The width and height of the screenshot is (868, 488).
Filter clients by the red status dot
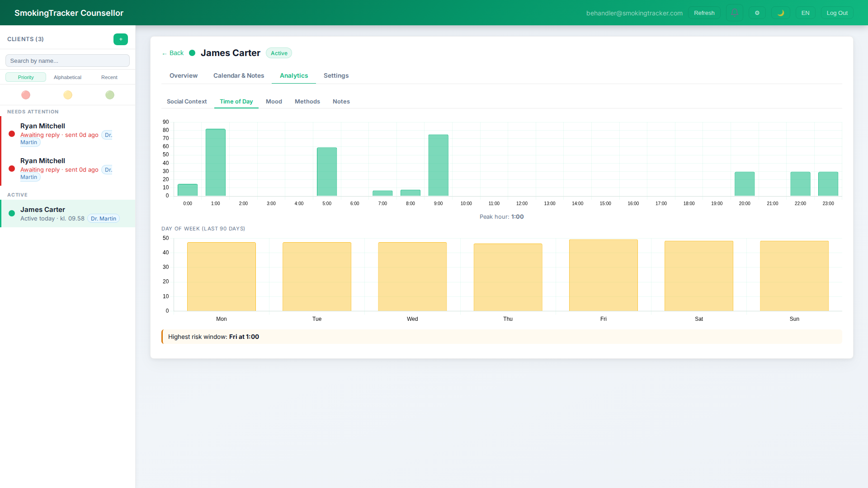(26, 95)
